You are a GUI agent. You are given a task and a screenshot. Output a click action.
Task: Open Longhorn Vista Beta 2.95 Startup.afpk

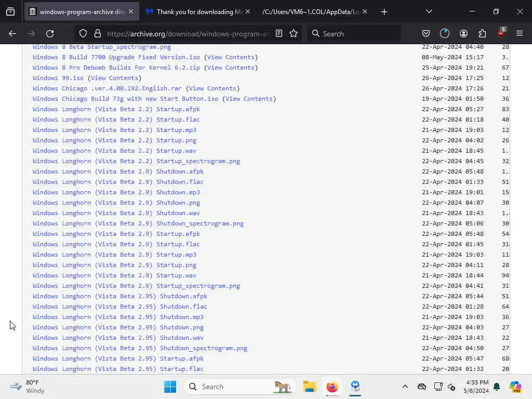click(118, 358)
